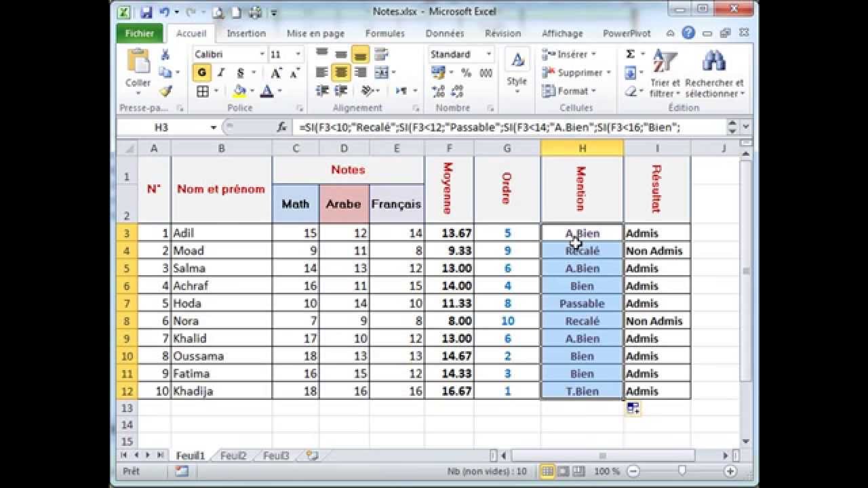Click the Insérer cells button
Viewport: 868px width, 488px height.
[568, 54]
